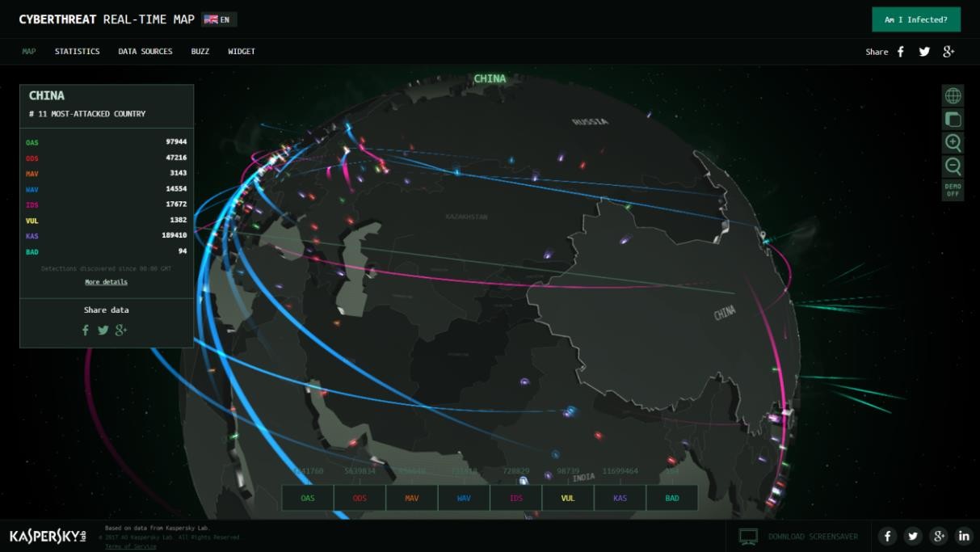
Task: Toggle the OAS detection filter
Action: [308, 498]
